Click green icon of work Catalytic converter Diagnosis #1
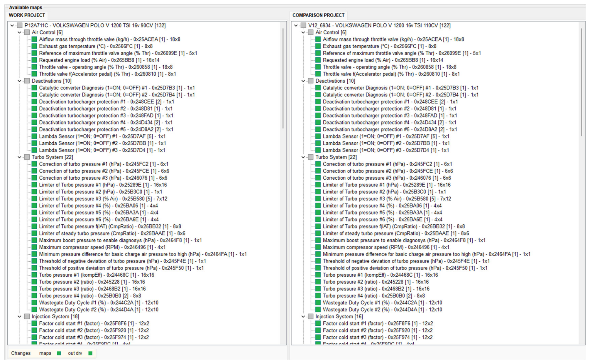The image size is (590, 364). [34, 88]
